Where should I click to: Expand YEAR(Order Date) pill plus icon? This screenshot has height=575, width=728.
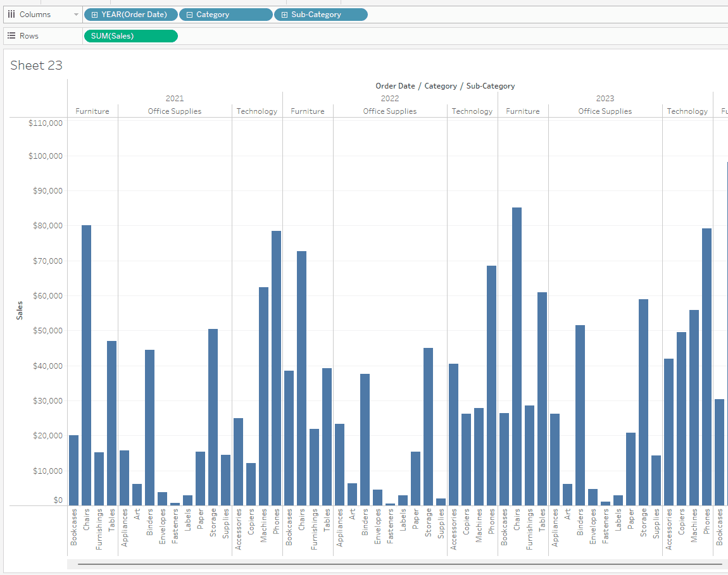(x=95, y=15)
